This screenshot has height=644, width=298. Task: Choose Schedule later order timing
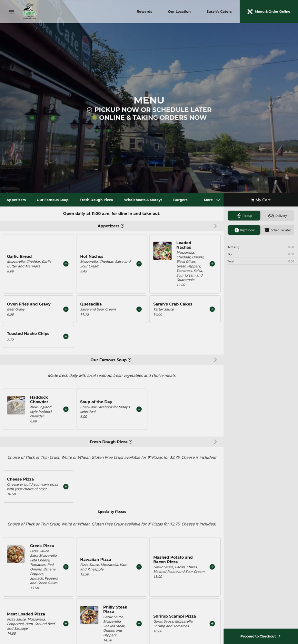(x=277, y=230)
